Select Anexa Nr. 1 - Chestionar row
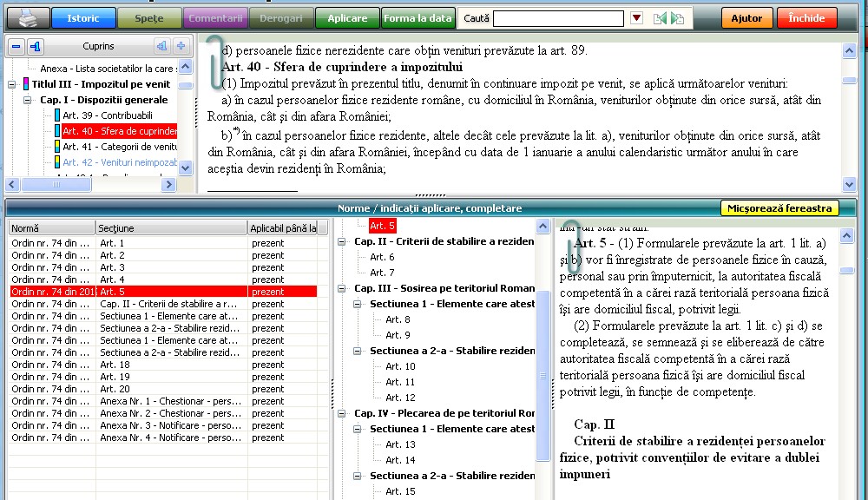868x500 pixels. coord(163,401)
